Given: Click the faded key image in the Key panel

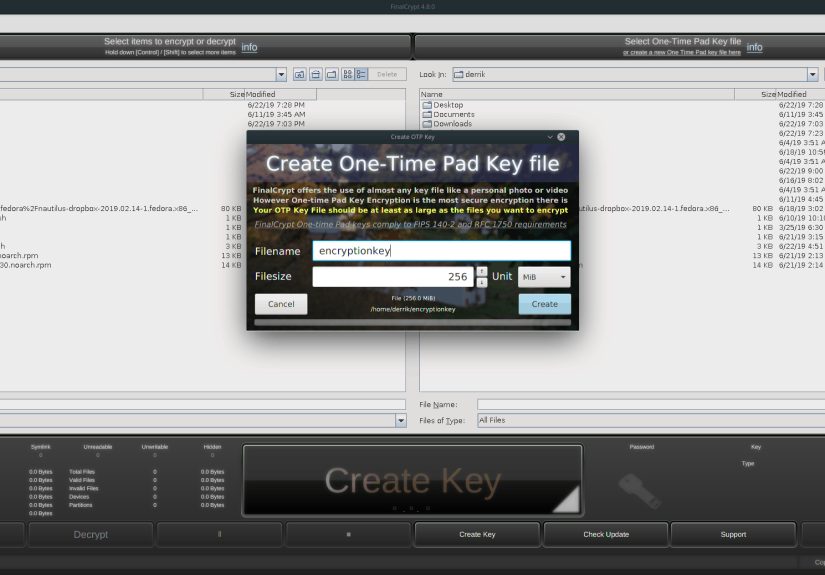Looking at the screenshot, I should pos(639,490).
